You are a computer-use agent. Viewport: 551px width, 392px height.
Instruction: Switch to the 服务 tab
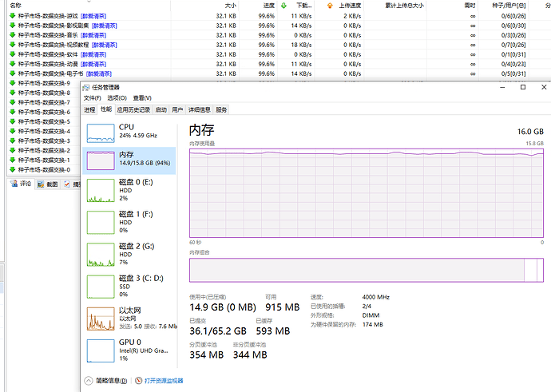(x=221, y=110)
